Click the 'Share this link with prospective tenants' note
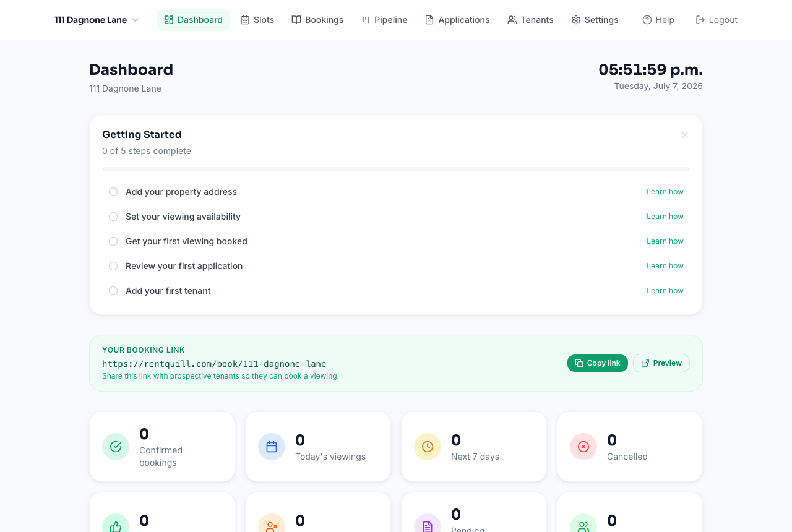 pyautogui.click(x=220, y=376)
